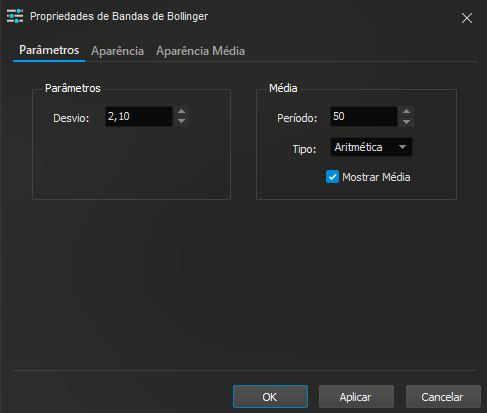The height and width of the screenshot is (413, 487).
Task: Click the dialog title text
Action: (x=119, y=16)
